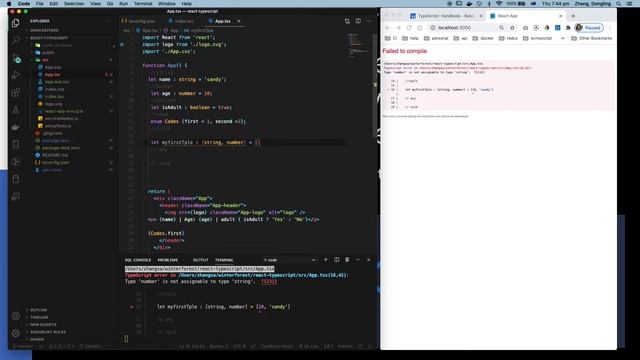Split the terminal panel
The height and width of the screenshot is (360, 640).
pos(336,260)
